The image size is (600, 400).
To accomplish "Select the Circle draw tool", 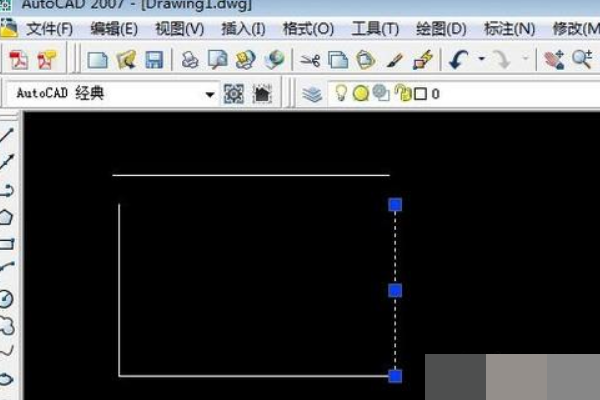I will pyautogui.click(x=6, y=299).
